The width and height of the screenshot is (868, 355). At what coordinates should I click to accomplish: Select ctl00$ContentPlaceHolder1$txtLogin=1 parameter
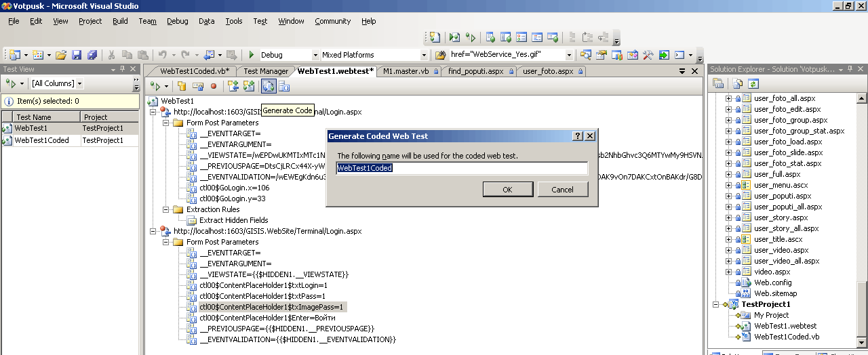click(262, 285)
